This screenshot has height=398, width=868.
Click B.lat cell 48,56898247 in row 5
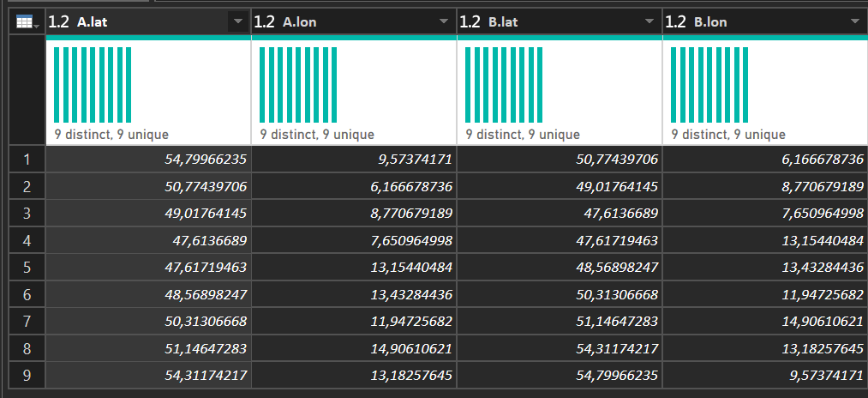point(560,268)
